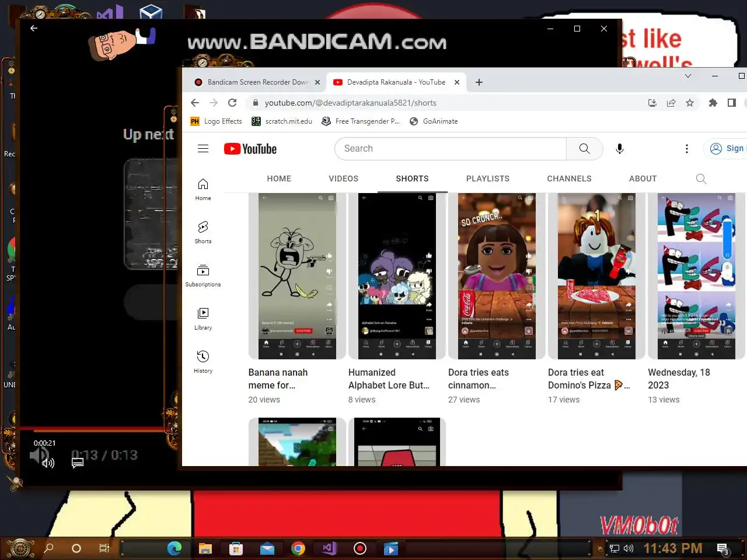Reload the YouTube page in Chrome

pos(232,103)
